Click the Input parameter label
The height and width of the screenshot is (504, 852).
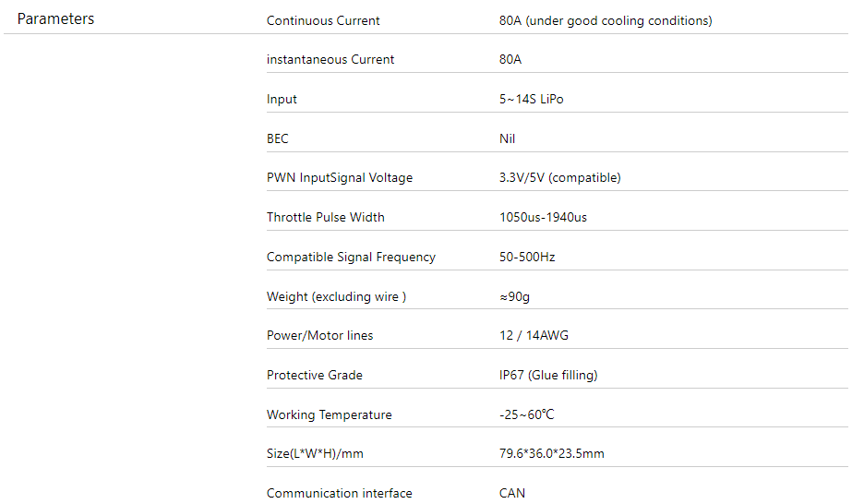point(282,100)
